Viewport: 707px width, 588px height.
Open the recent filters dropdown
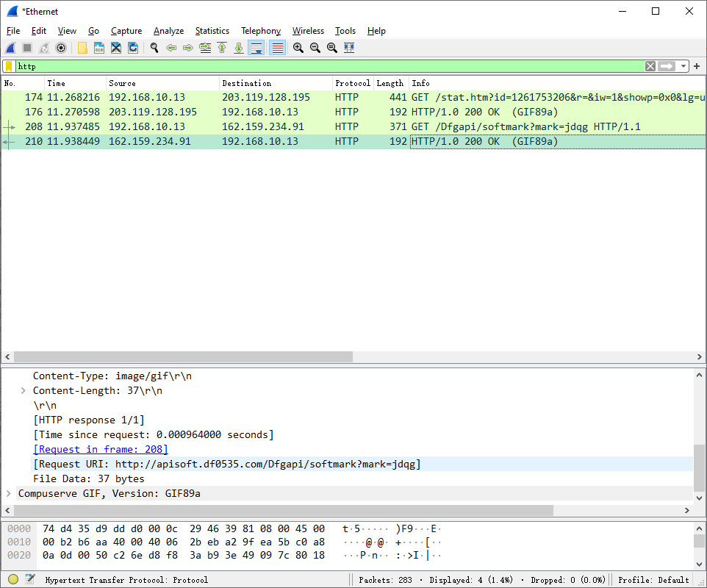(683, 66)
